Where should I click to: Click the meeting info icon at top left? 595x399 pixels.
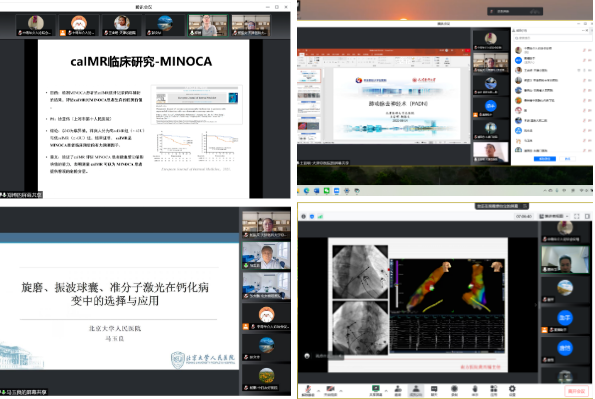(x=304, y=216)
